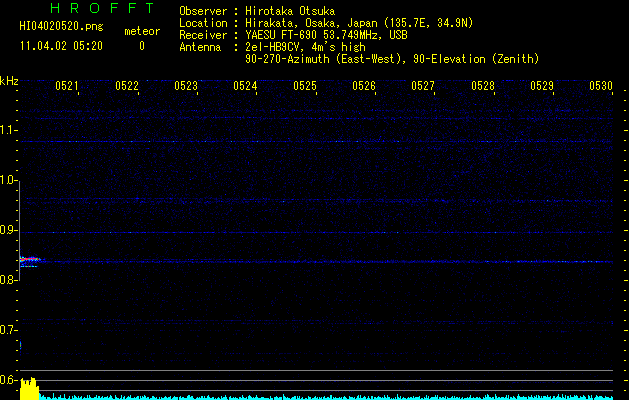Click the Location Hirakata, Osaka line
This screenshot has width=629, height=400.
pos(326,23)
